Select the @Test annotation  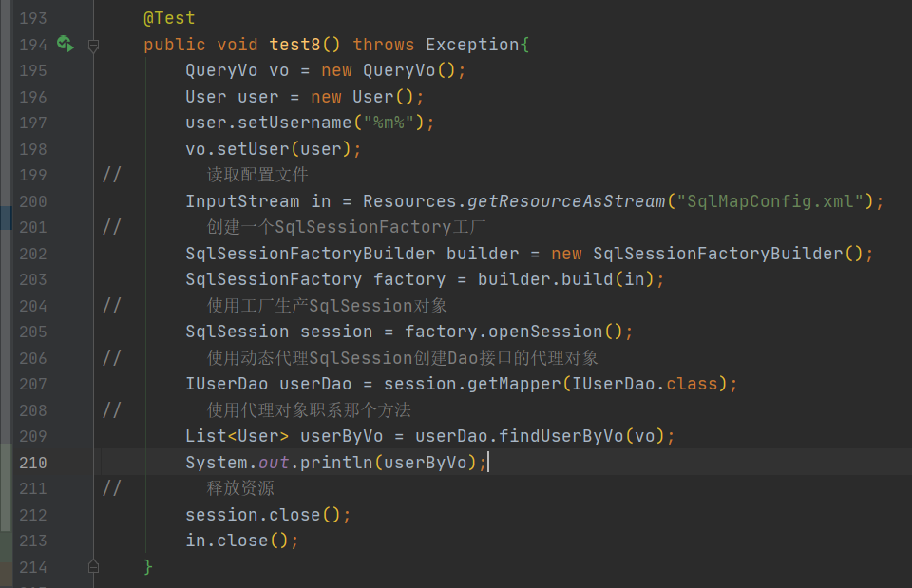[x=169, y=19]
